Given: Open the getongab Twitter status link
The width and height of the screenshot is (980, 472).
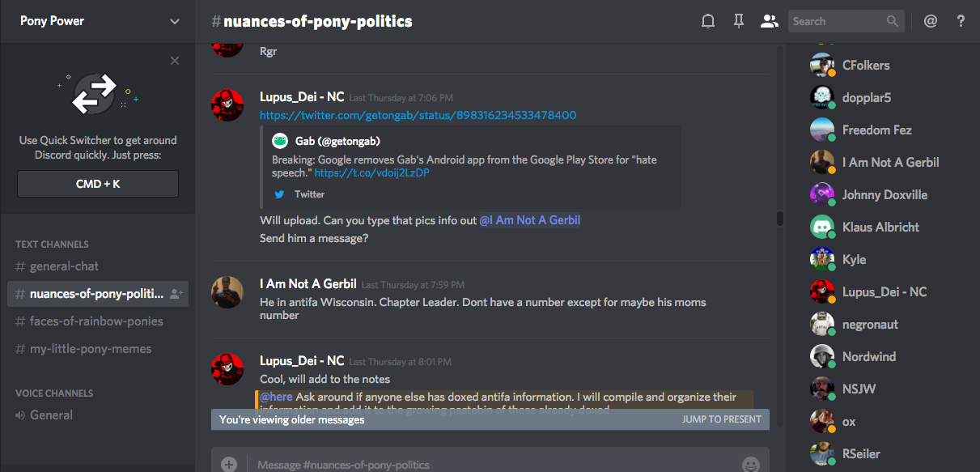Looking at the screenshot, I should point(418,115).
